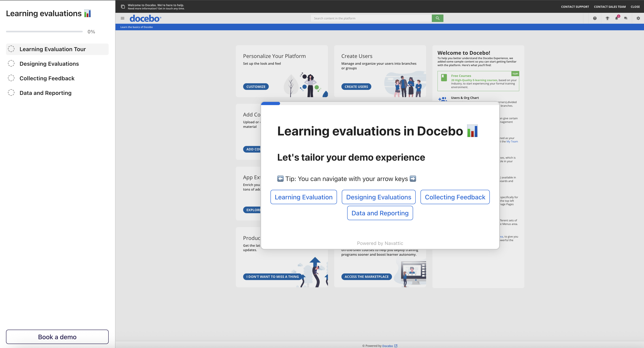Image resolution: width=644 pixels, height=348 pixels.
Task: Open the chat messages icon
Action: pos(625,18)
